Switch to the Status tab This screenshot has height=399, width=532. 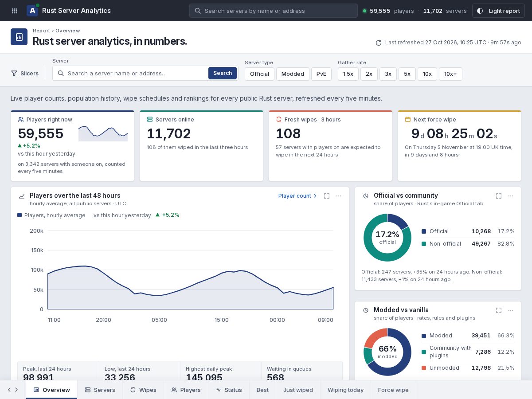coord(229,390)
